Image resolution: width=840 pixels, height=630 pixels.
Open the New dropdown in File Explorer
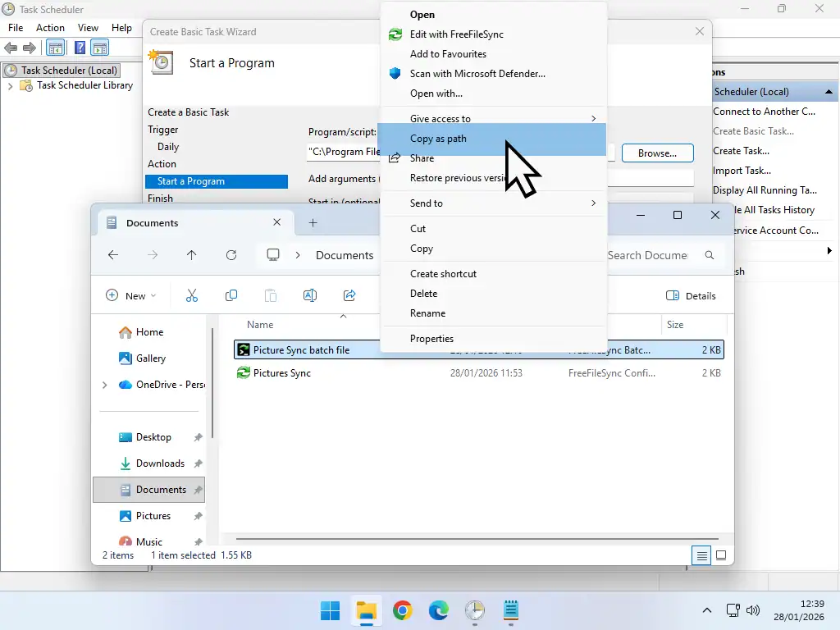130,295
